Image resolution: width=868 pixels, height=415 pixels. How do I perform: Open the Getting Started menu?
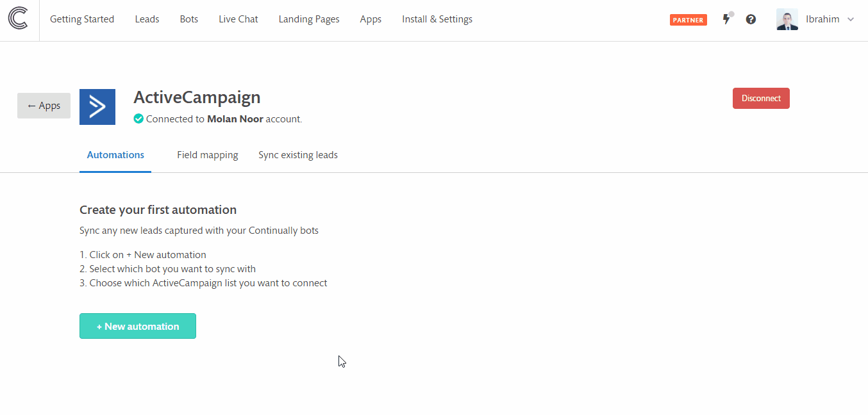click(82, 19)
